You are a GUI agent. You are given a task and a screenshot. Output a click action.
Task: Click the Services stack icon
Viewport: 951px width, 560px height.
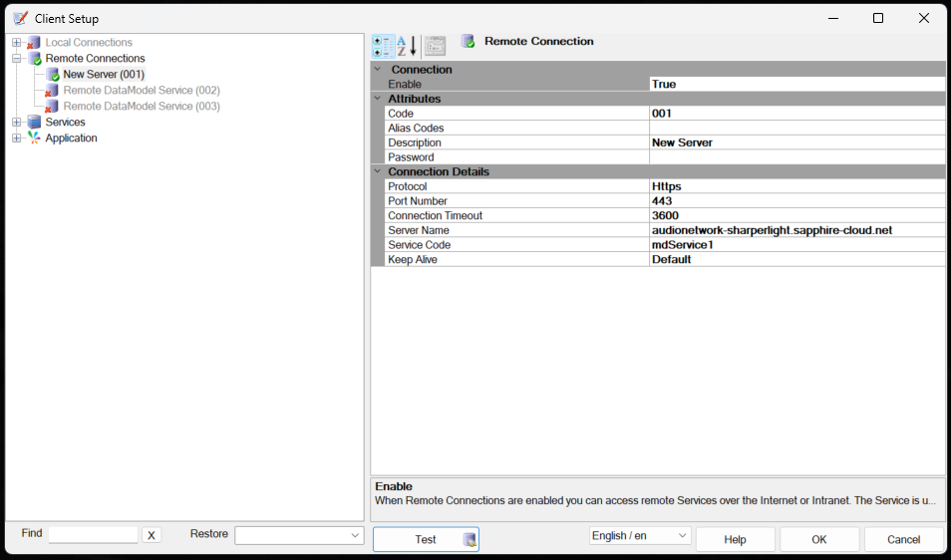[x=34, y=123]
